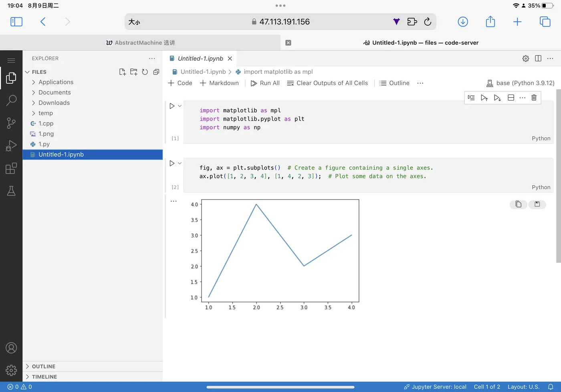Open a new Safari tab
The image size is (561, 392).
[517, 22]
